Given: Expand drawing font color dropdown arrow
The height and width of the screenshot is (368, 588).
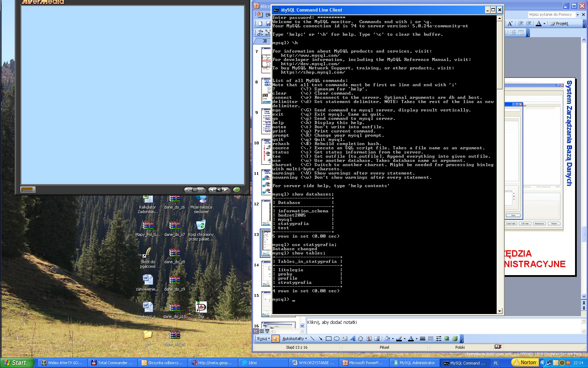Looking at the screenshot, I should click(416, 339).
